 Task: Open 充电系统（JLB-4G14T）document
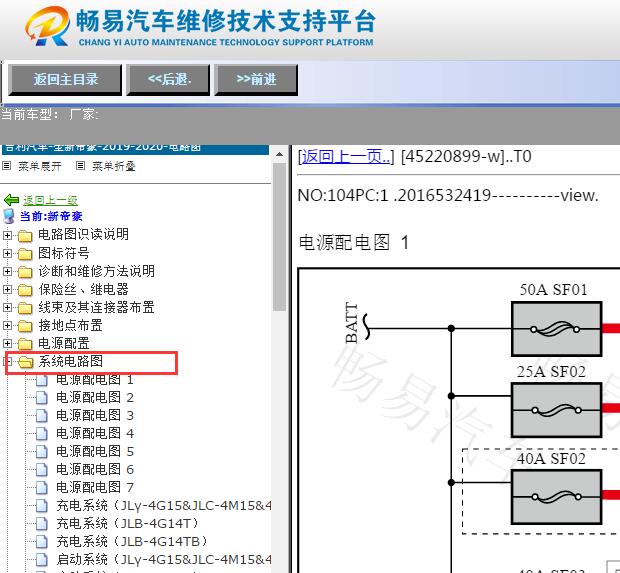point(127,524)
